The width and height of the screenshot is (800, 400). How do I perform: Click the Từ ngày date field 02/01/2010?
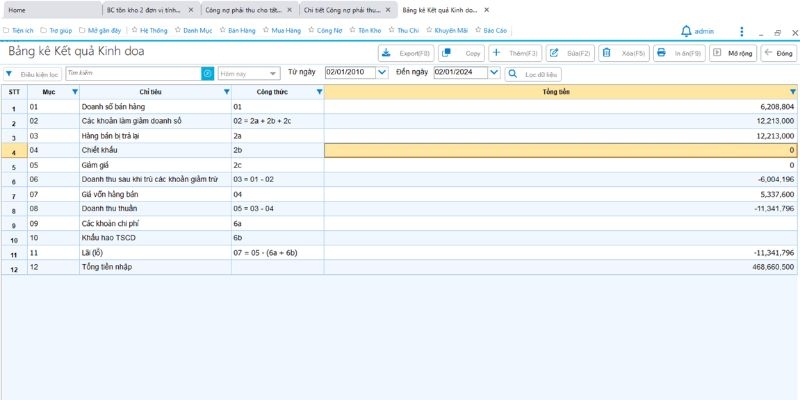pyautogui.click(x=351, y=72)
